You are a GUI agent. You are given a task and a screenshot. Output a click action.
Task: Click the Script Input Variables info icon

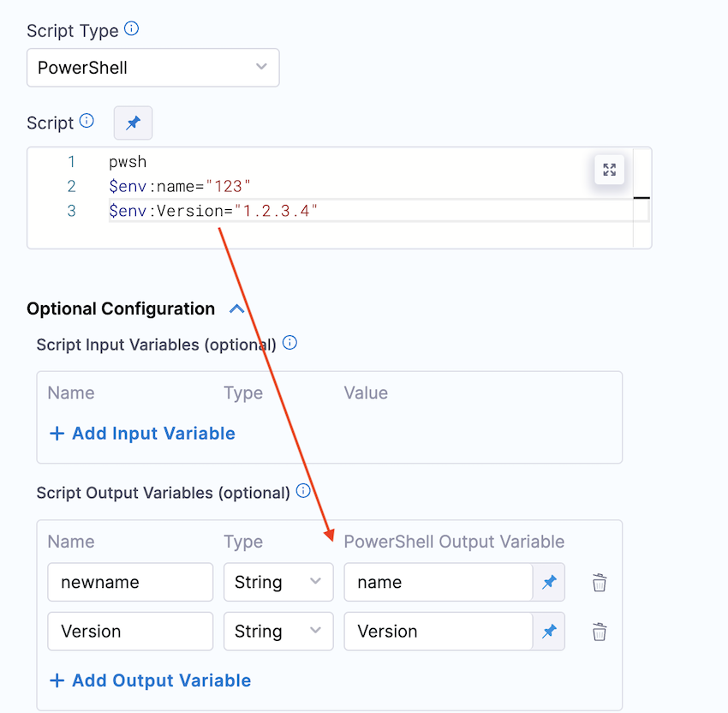pyautogui.click(x=289, y=344)
